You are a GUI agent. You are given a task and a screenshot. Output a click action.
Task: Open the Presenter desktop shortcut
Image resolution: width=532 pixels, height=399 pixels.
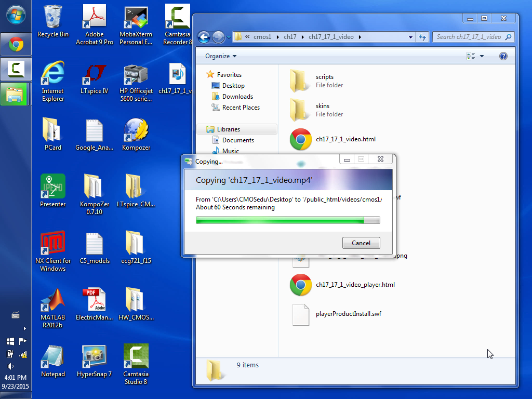coord(52,191)
